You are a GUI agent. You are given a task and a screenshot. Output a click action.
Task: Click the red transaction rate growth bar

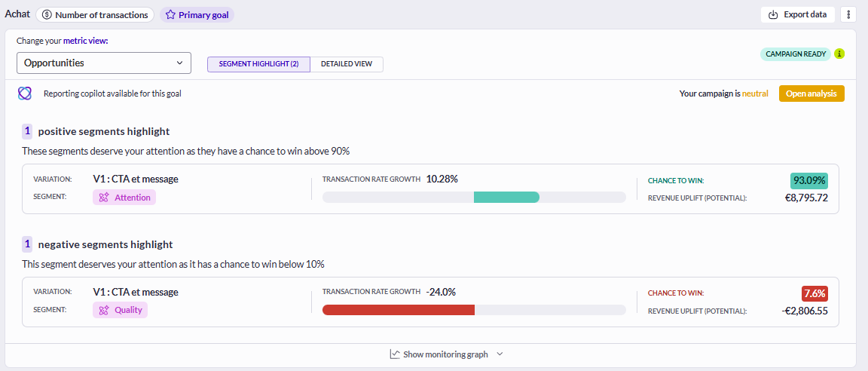[x=399, y=310]
